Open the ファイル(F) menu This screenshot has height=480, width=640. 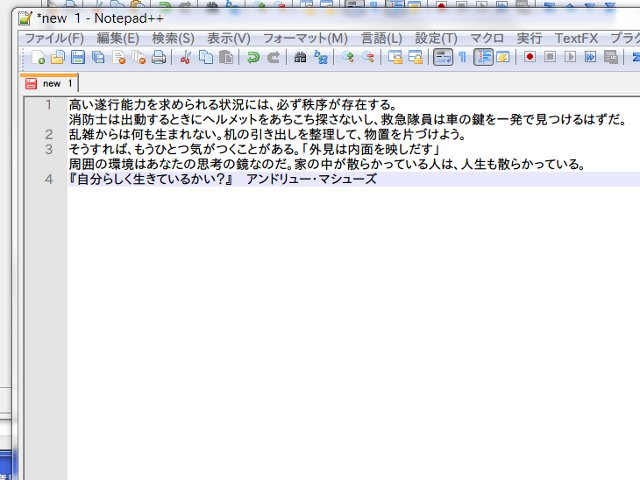(x=54, y=38)
